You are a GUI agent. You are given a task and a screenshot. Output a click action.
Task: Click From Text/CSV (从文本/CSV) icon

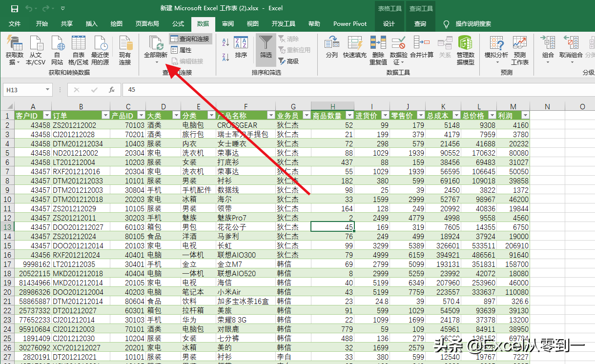tap(36, 51)
